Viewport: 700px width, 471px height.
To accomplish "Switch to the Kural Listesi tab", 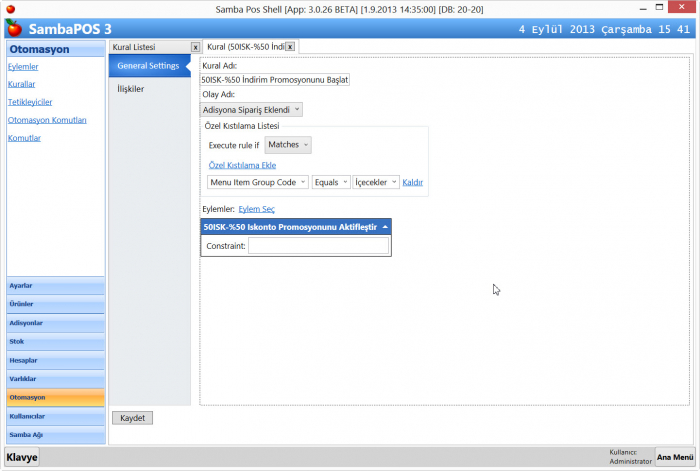I will [150, 47].
